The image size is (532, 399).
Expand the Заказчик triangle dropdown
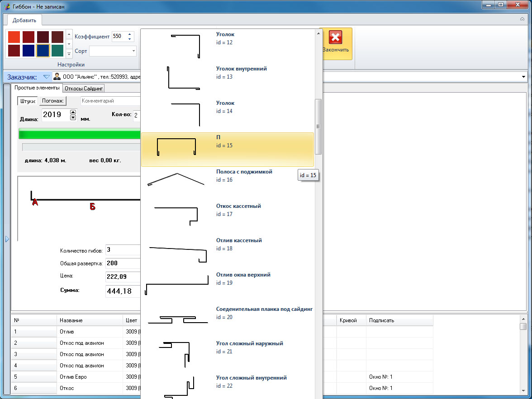point(47,77)
